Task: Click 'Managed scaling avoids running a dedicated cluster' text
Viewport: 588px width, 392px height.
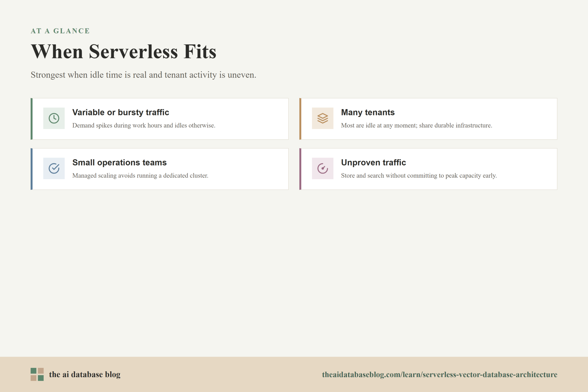Action: 140,175
